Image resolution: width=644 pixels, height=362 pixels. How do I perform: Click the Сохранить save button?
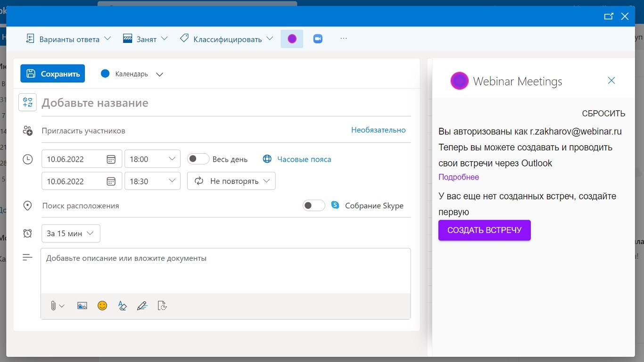[53, 74]
